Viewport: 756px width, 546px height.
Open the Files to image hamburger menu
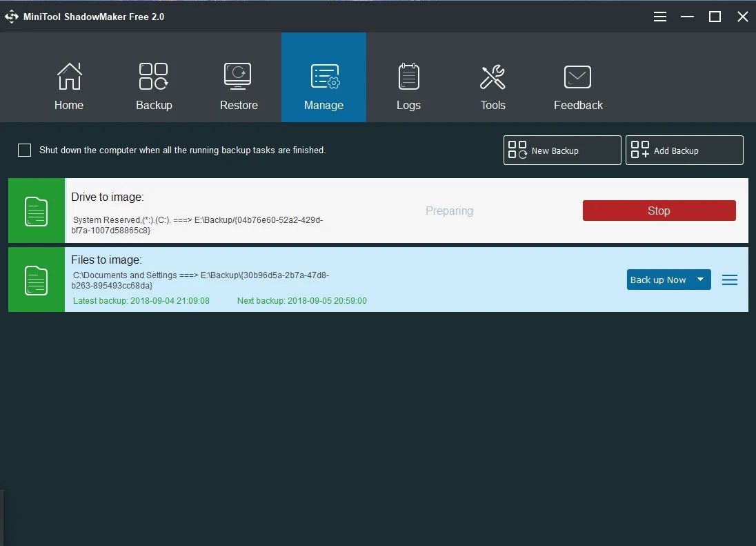729,280
